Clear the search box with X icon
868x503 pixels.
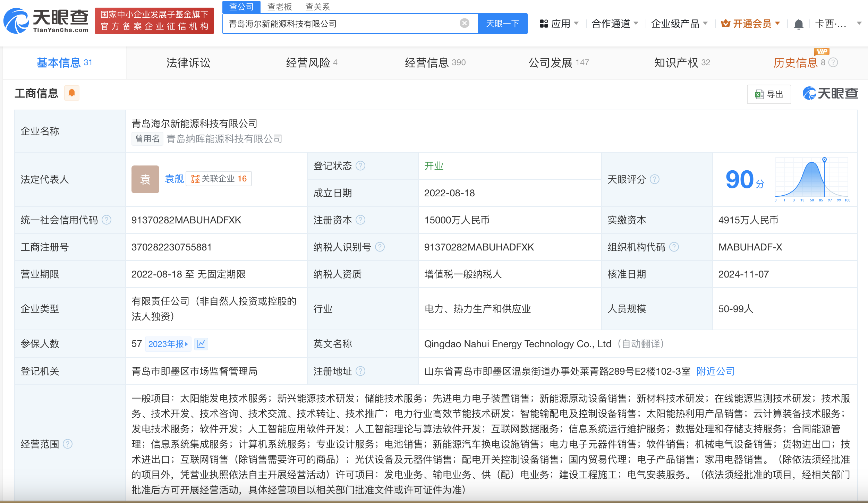point(464,23)
